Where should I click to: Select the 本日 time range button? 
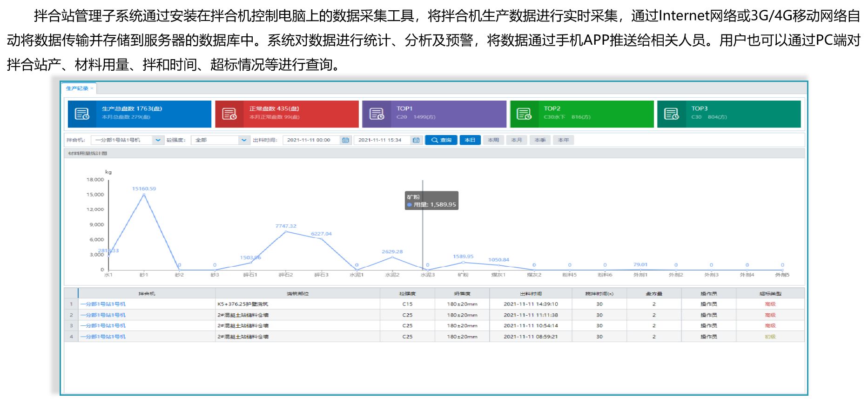coord(470,140)
